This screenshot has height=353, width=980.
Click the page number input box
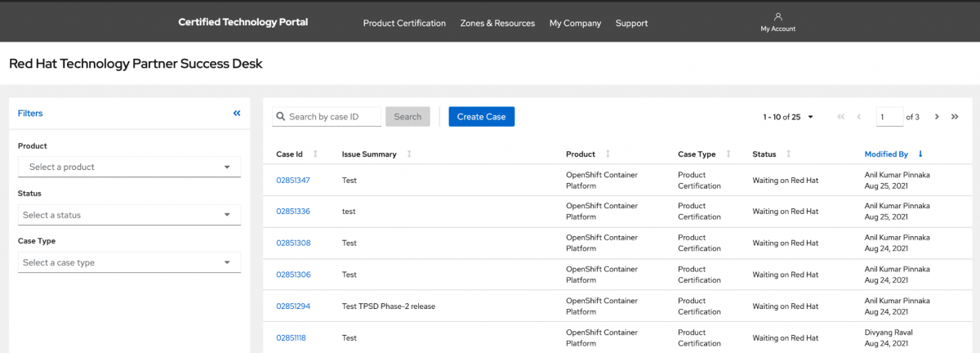[889, 117]
